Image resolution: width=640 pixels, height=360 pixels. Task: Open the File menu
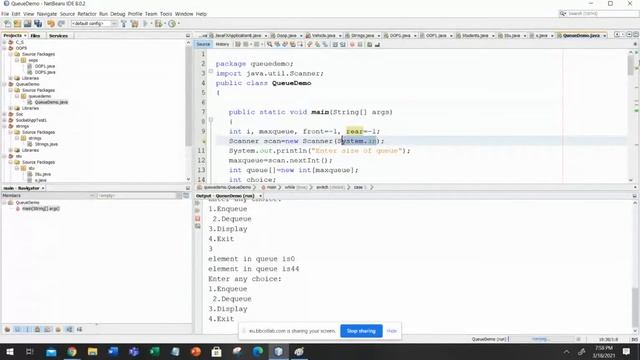[x=5, y=14]
